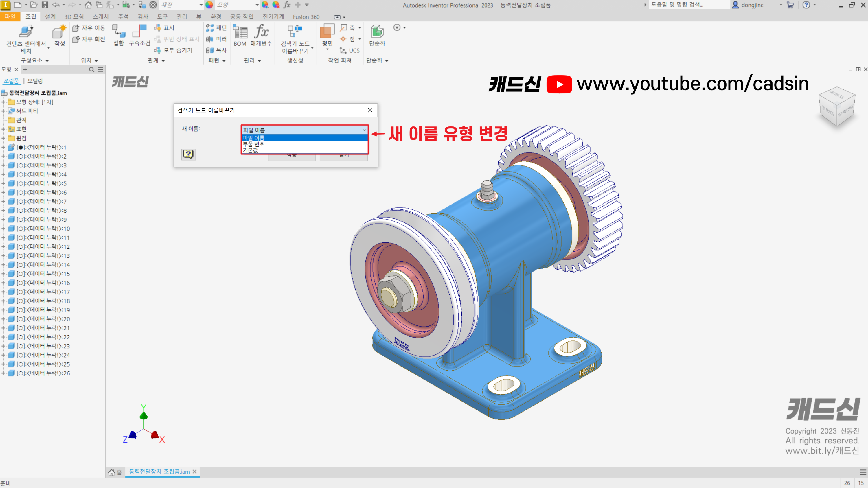Viewport: 868px width, 488px height.
Task: Click the Mirror (미러) tool
Action: click(216, 39)
